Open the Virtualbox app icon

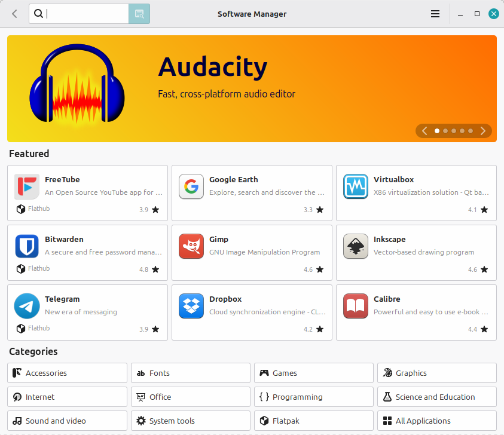356,186
